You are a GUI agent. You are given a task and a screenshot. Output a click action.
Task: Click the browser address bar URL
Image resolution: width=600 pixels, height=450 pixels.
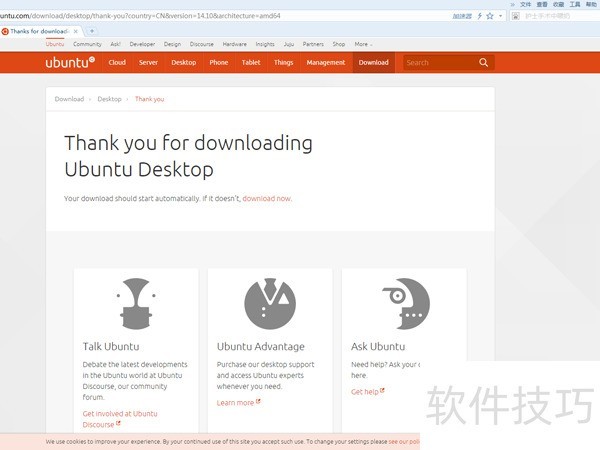(140, 16)
